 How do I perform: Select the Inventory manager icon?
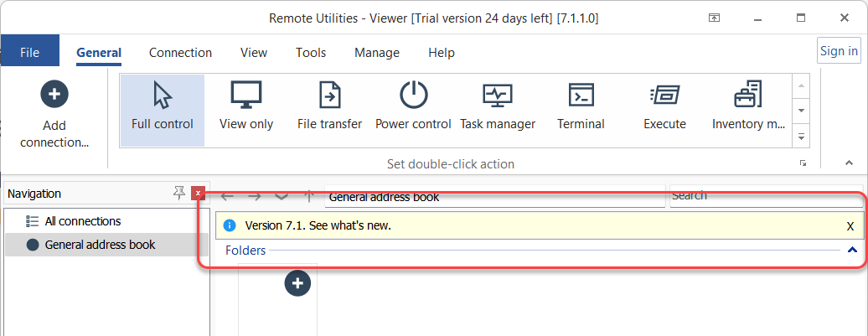pyautogui.click(x=748, y=95)
